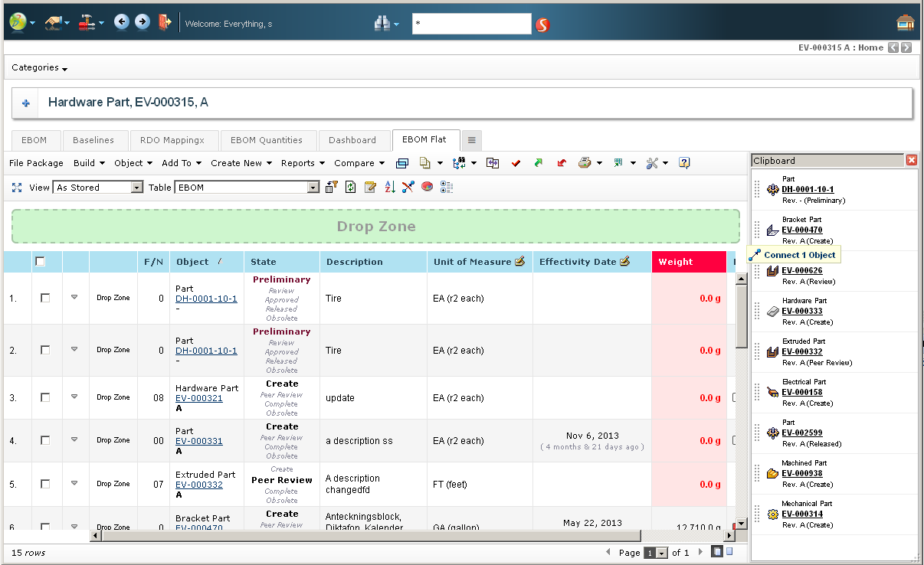
Task: Check the checkbox for row 3
Action: (45, 397)
